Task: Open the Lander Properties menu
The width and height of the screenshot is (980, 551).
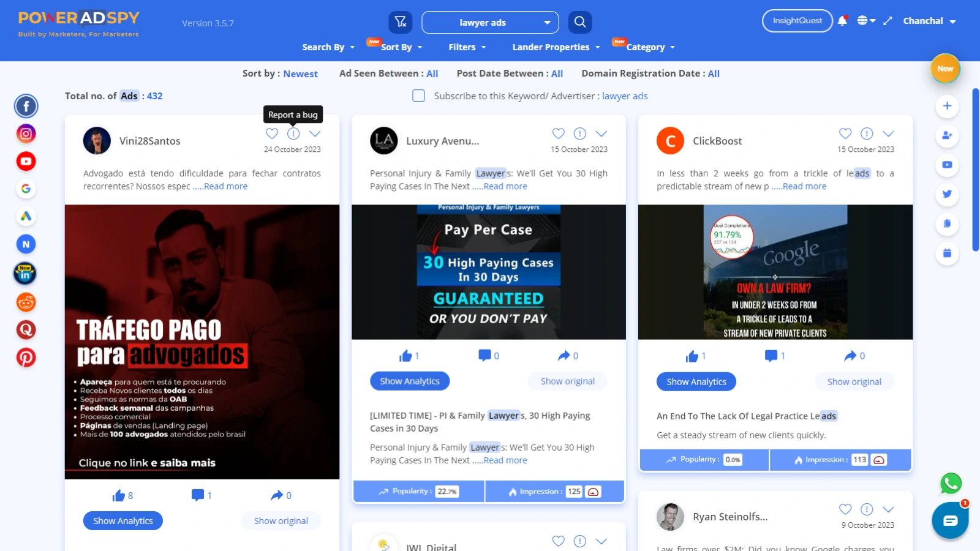Action: coord(556,47)
